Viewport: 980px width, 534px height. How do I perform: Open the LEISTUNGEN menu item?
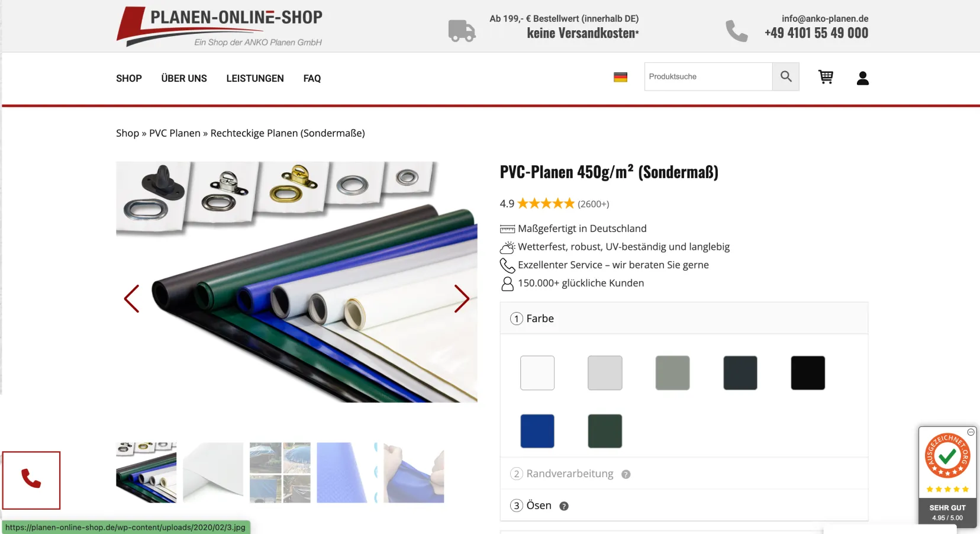pyautogui.click(x=255, y=78)
